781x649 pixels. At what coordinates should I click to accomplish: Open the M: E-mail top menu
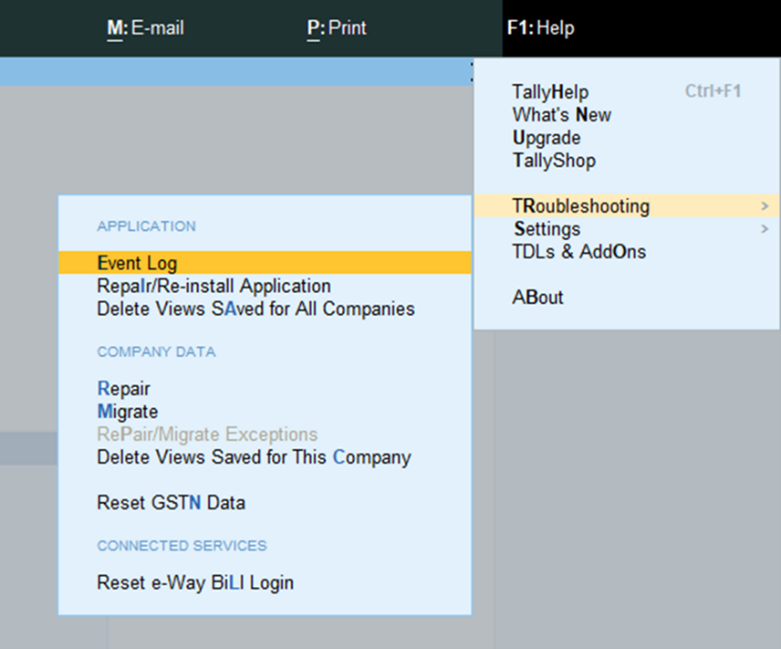(x=145, y=28)
